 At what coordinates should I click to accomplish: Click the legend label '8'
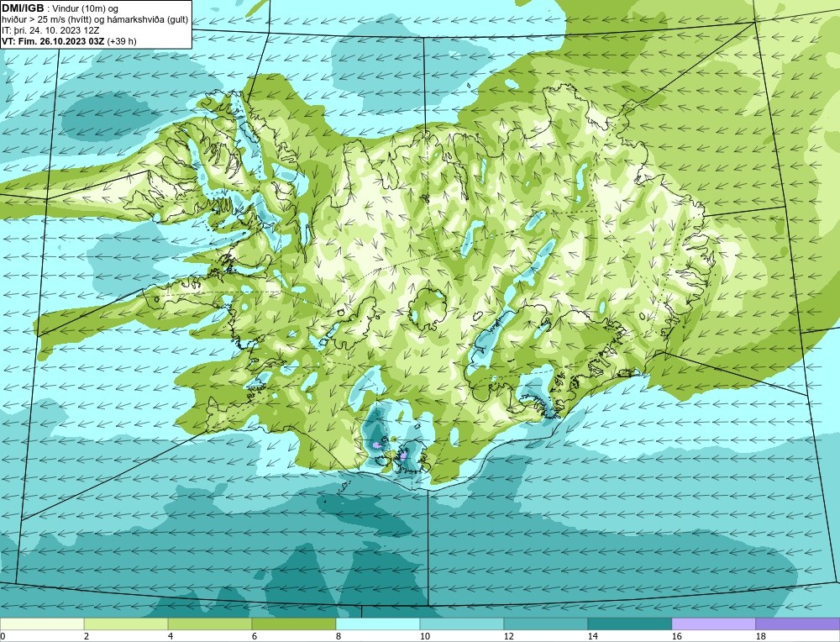tap(338, 636)
